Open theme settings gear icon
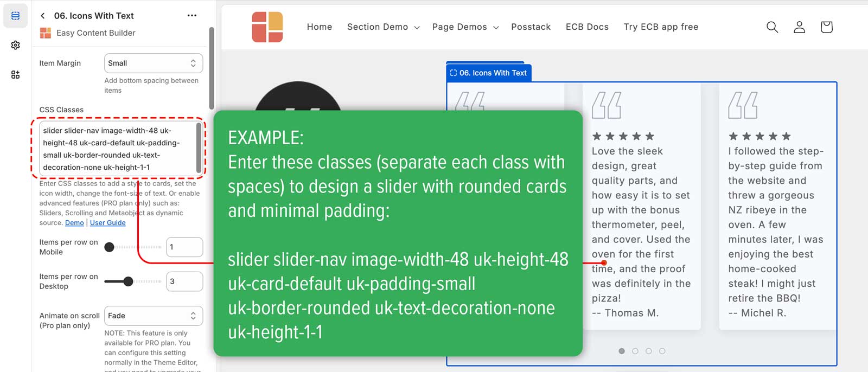 point(15,45)
